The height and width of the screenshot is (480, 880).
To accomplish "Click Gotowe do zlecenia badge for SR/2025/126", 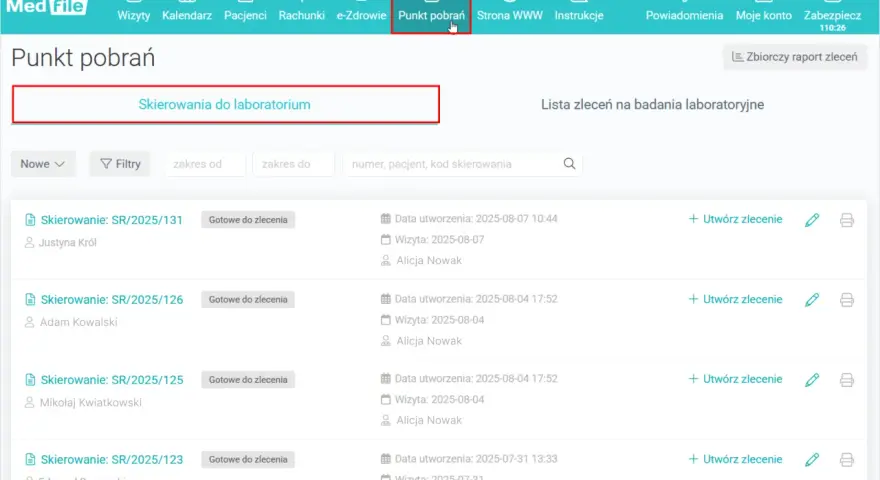I will (x=248, y=299).
